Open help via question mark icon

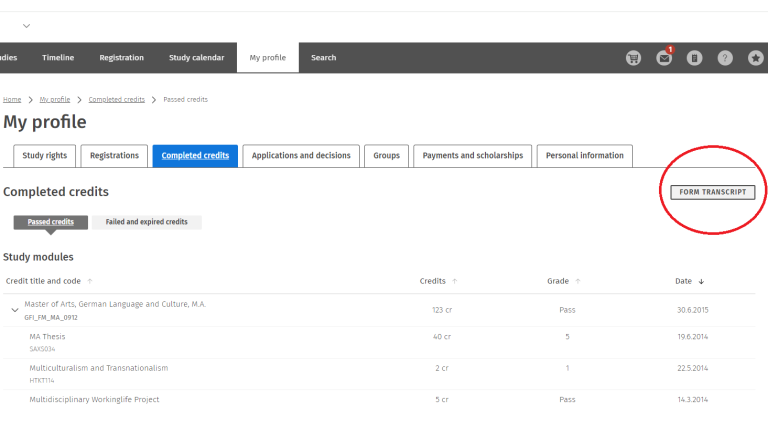(725, 58)
